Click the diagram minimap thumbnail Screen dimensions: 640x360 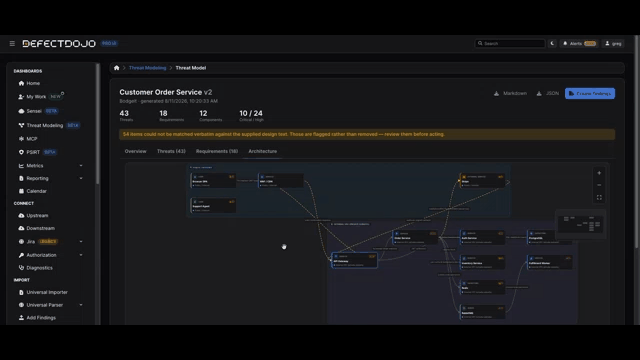[x=581, y=224]
